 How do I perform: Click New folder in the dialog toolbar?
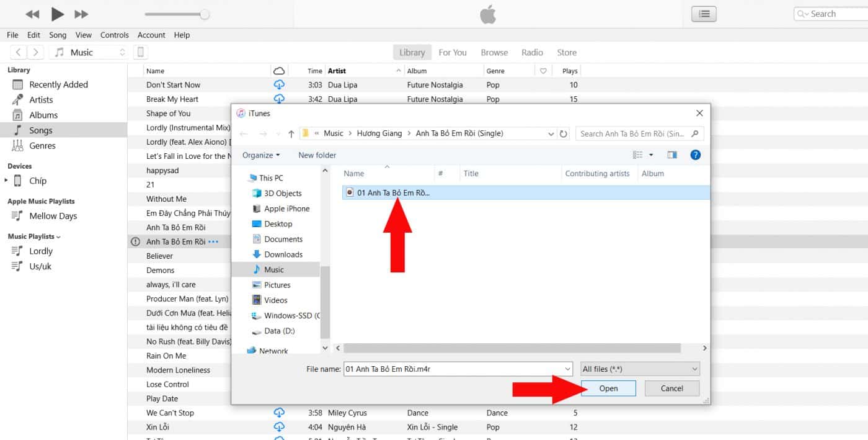pyautogui.click(x=317, y=155)
